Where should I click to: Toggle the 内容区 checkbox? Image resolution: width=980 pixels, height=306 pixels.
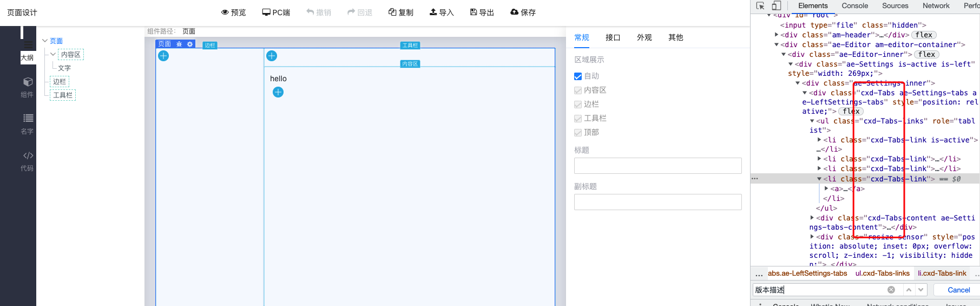click(x=578, y=90)
